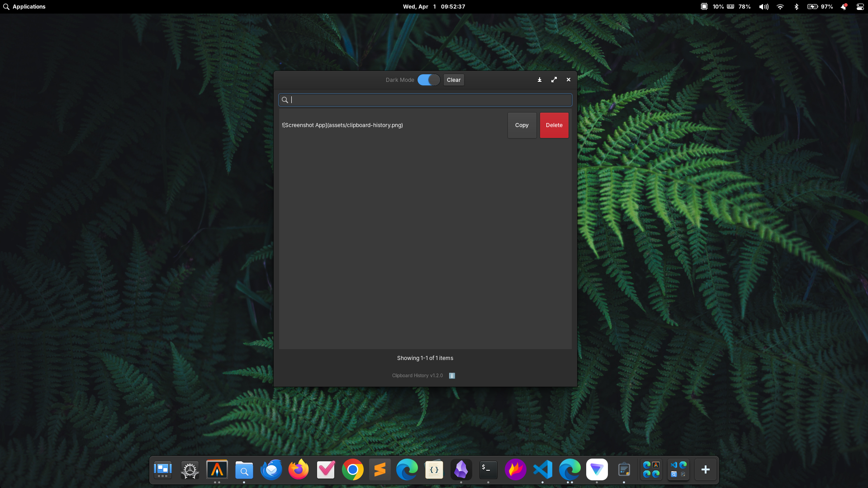Open the first Microsoft Edge dock icon
Viewport: 868px width, 488px height.
click(407, 470)
